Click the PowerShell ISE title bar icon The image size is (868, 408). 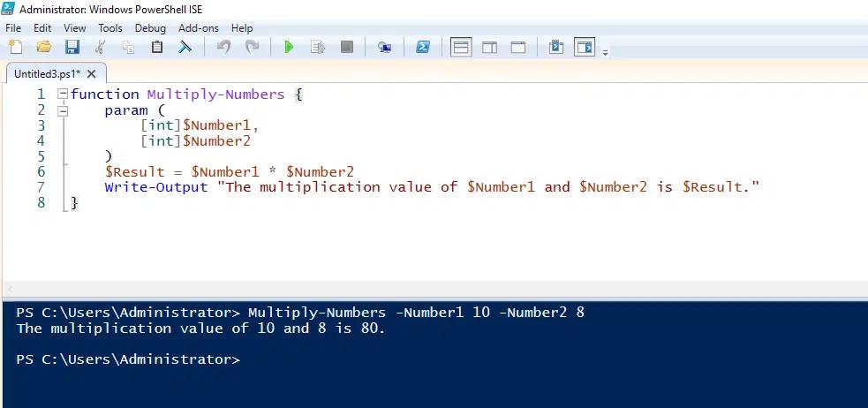click(8, 10)
